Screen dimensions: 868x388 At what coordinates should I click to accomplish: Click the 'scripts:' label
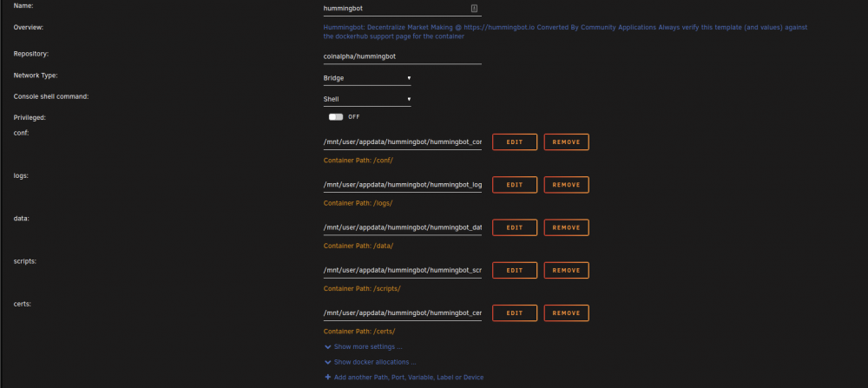[25, 260]
